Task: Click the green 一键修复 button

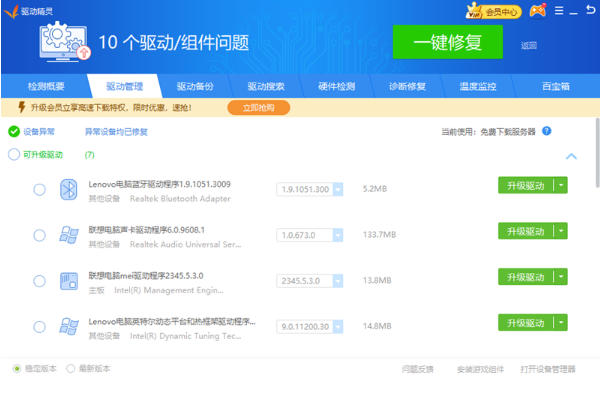Action: (448, 42)
